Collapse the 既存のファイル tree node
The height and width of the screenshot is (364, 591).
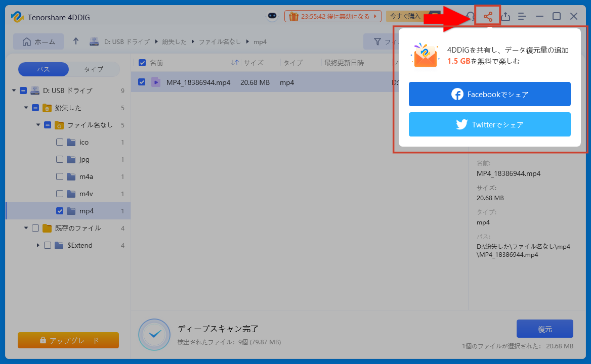26,227
